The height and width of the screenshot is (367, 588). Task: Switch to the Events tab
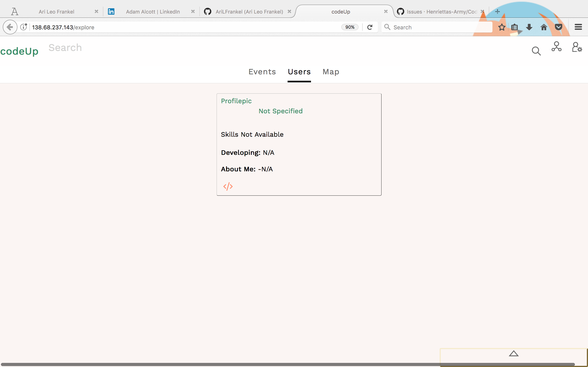tap(262, 72)
